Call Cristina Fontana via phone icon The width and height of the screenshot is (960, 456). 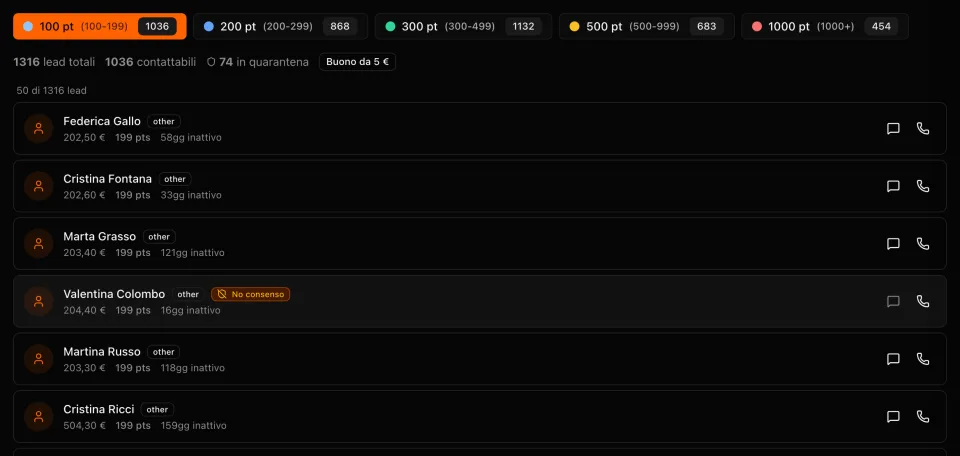point(923,186)
